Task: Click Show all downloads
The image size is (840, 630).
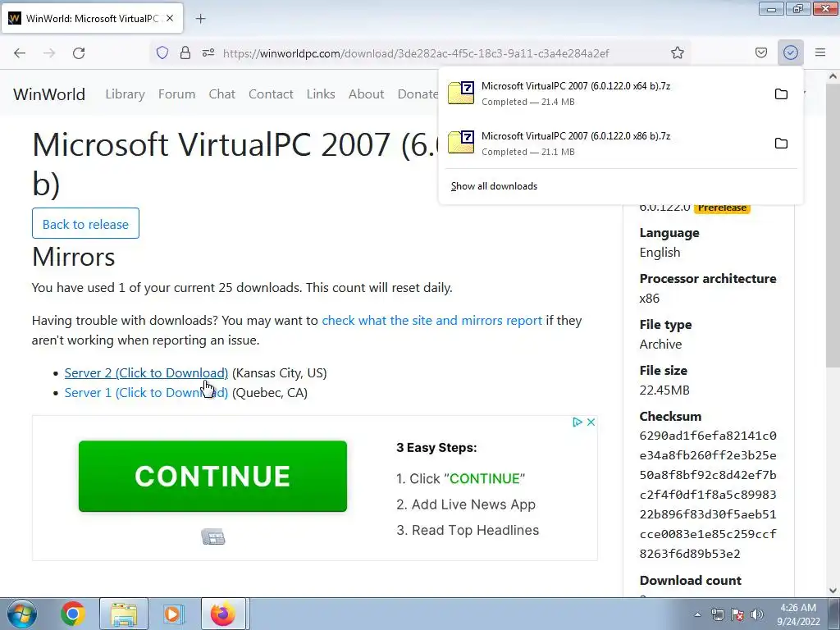Action: (x=494, y=186)
